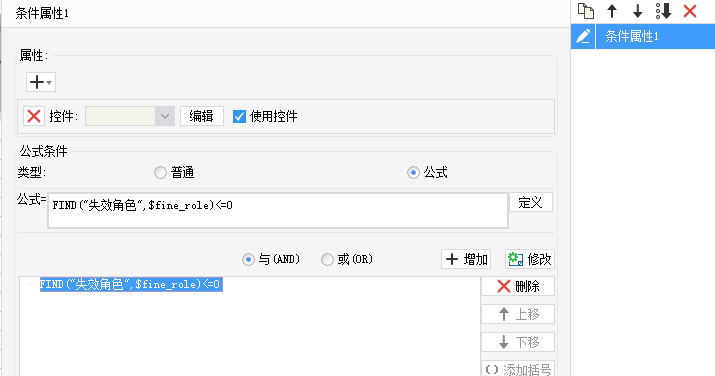Image resolution: width=715 pixels, height=376 pixels.
Task: Click the 下移 button
Action: (518, 342)
